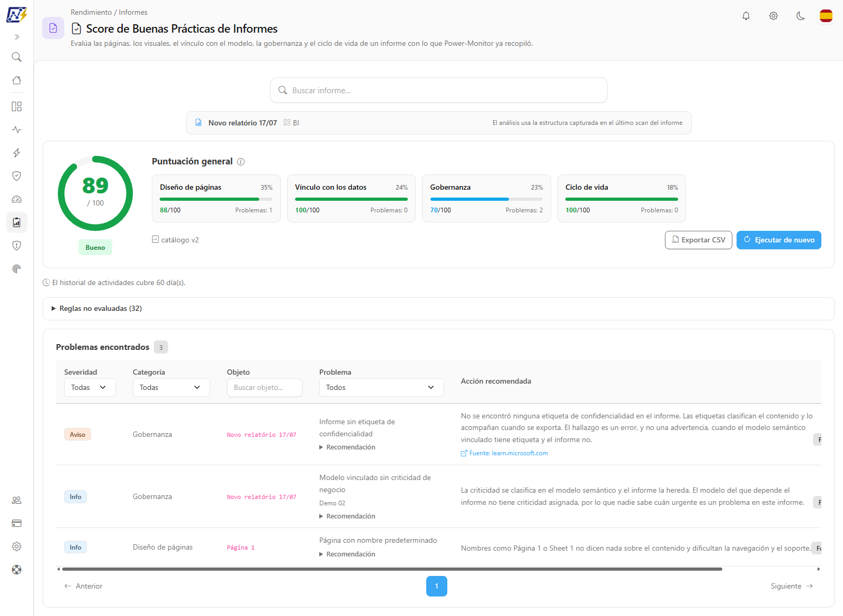Click the Rendimiento breadcrumb
Screen dimensions: 843x616
pos(91,12)
